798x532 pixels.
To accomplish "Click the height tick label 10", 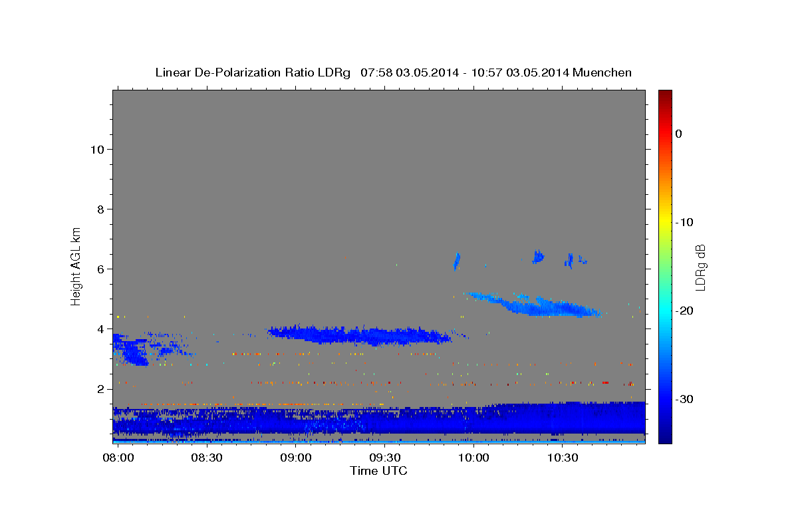I will (97, 149).
